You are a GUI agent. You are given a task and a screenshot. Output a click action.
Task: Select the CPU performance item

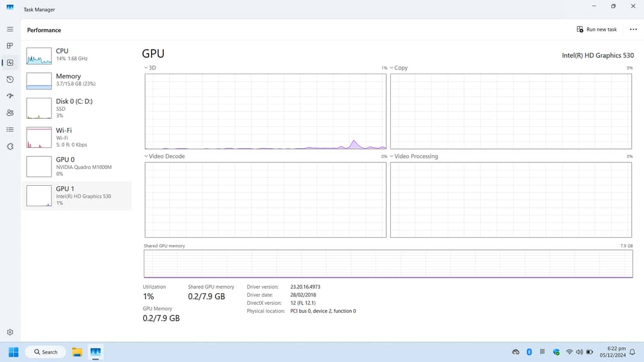pos(76,55)
